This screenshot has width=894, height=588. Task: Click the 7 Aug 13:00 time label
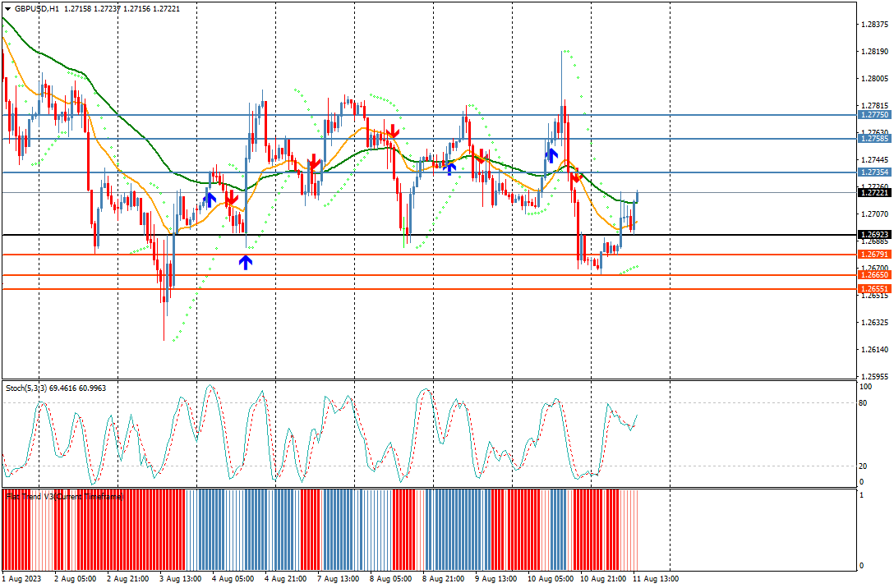point(338,579)
